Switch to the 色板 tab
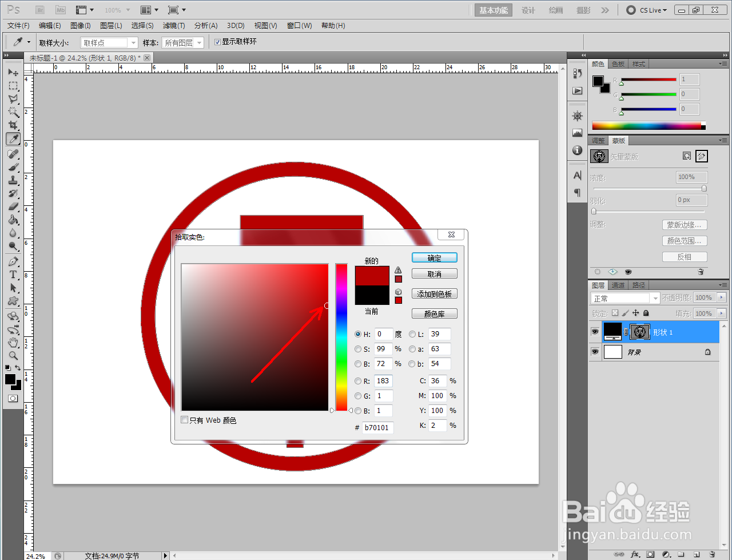732x560 pixels. 618,64
